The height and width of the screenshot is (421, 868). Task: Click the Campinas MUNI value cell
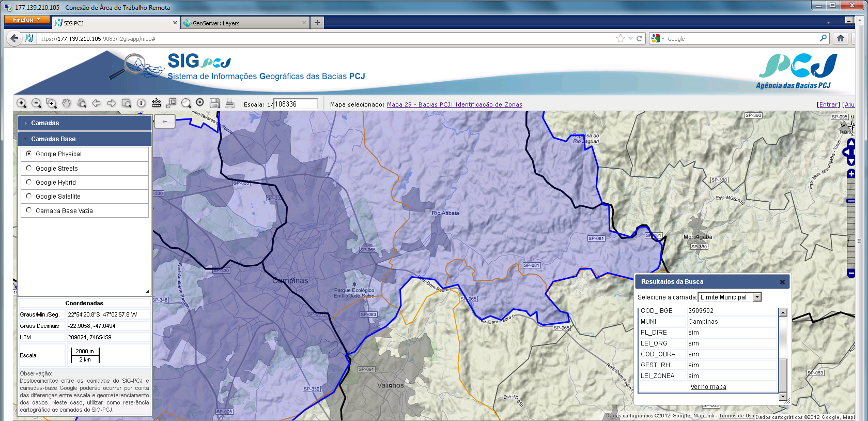click(x=732, y=322)
